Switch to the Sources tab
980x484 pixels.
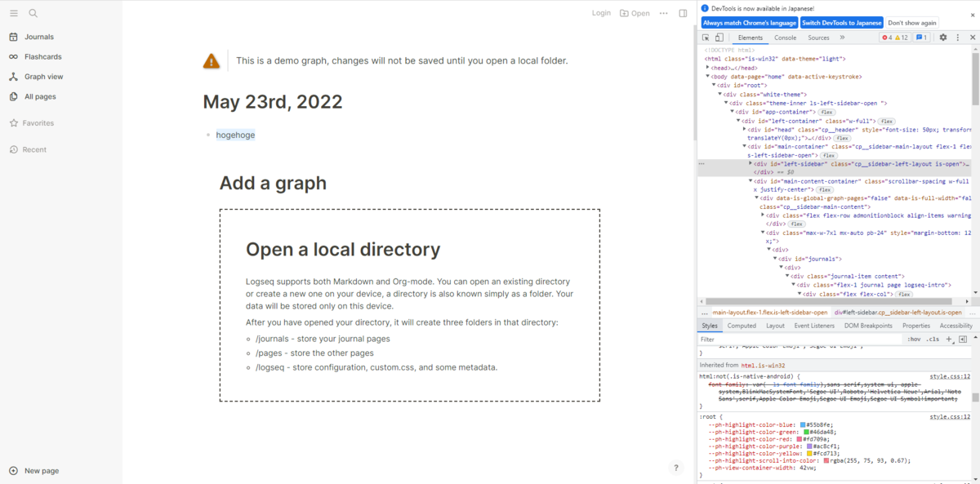[818, 38]
